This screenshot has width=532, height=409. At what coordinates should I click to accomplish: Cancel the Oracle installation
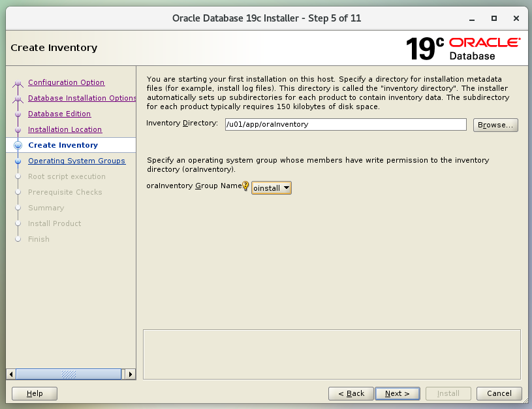[499, 393]
